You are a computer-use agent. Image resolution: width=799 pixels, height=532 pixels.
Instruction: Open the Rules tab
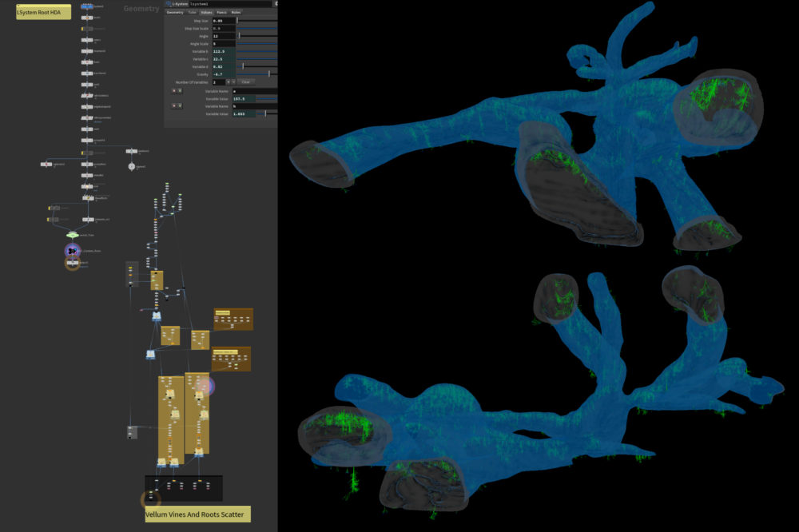235,13
